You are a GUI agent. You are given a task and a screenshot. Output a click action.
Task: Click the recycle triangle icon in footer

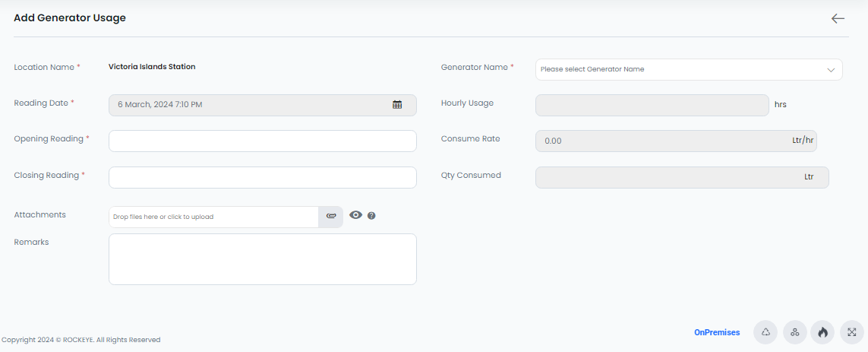[x=765, y=332]
